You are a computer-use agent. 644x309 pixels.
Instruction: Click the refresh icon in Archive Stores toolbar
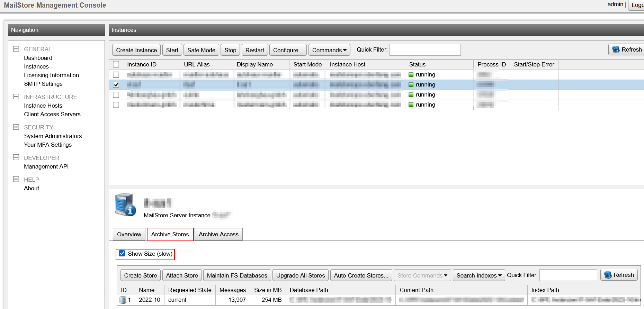(x=608, y=275)
